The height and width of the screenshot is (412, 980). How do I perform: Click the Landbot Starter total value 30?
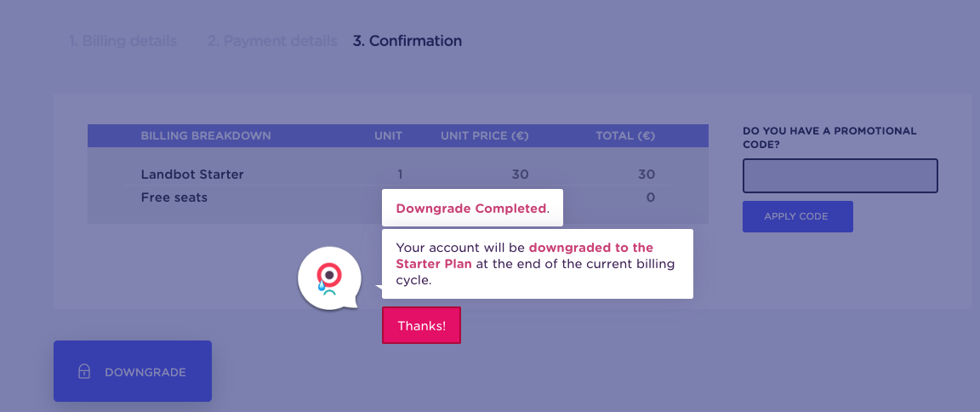pyautogui.click(x=647, y=175)
